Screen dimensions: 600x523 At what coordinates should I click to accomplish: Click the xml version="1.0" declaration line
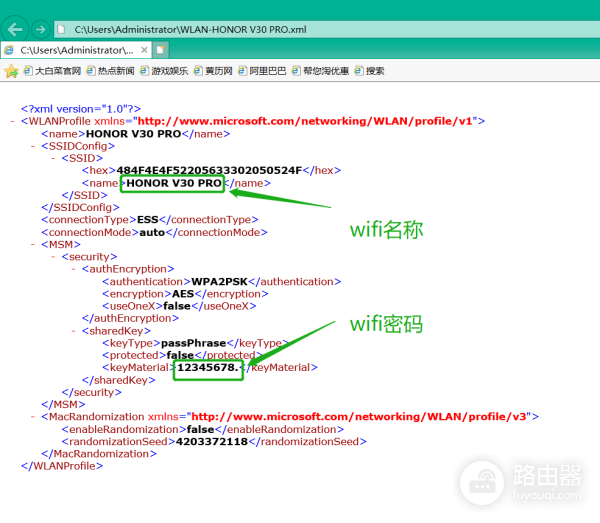click(x=81, y=109)
